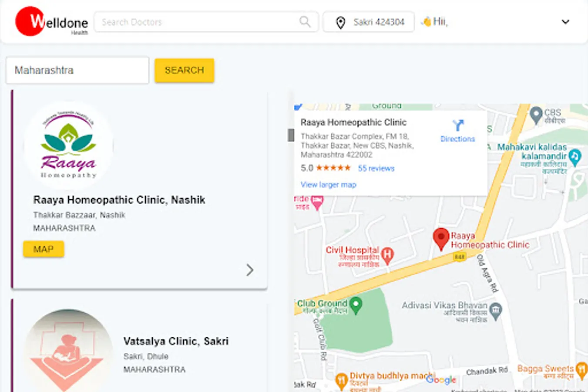Viewport: 588px width, 392px height.
Task: Show Raaya clinic on MAP button
Action: tap(44, 249)
